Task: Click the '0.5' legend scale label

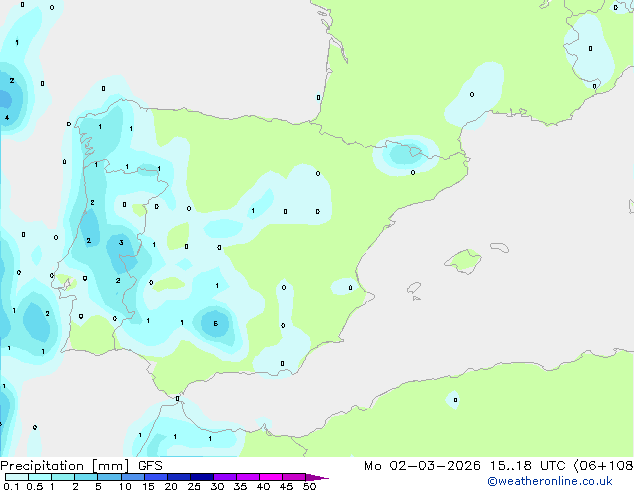Action: coord(35,486)
